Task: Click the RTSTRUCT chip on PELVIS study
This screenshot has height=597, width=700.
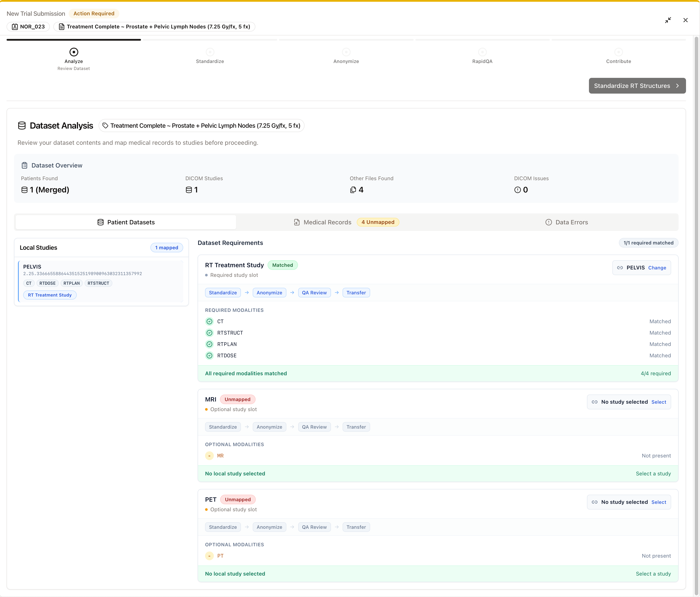Action: pyautogui.click(x=98, y=283)
